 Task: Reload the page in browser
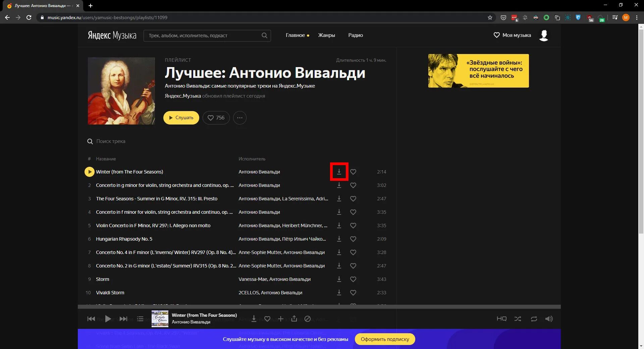(x=29, y=17)
